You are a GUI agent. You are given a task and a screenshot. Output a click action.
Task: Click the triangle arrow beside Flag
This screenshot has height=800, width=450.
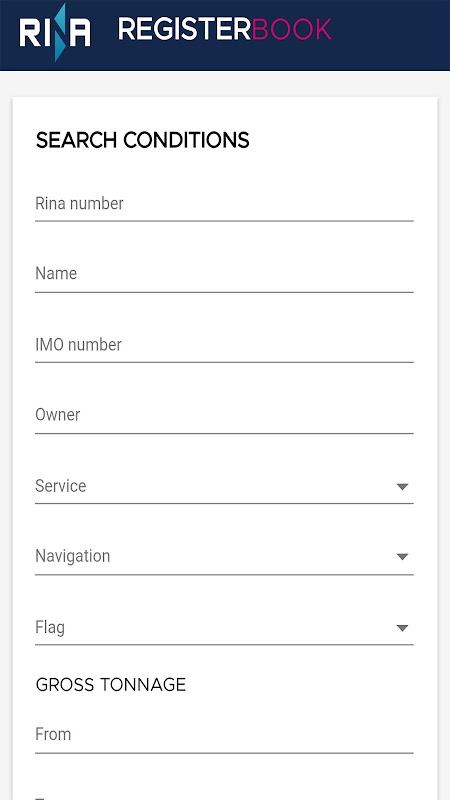pos(403,628)
